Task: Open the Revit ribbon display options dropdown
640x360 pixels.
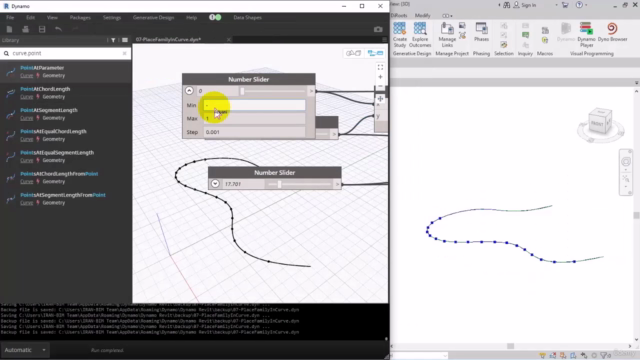Action: pos(447,16)
